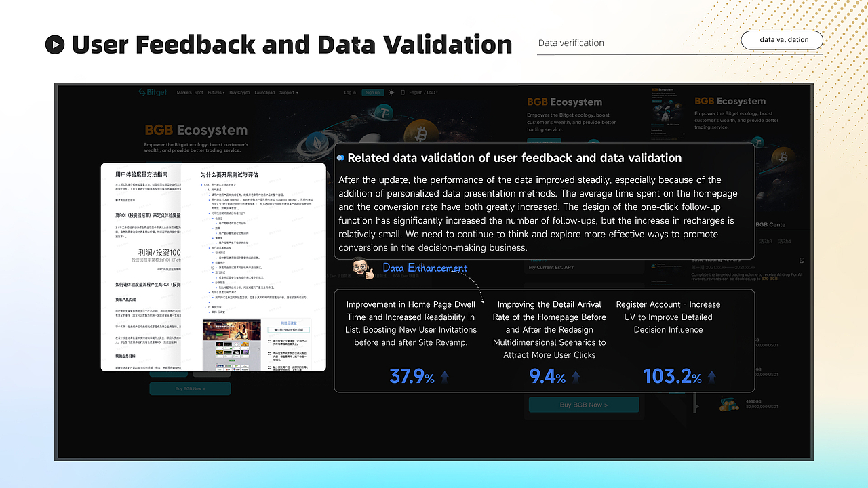
Task: Click the 'My Current Est. APY' label
Action: click(x=551, y=268)
